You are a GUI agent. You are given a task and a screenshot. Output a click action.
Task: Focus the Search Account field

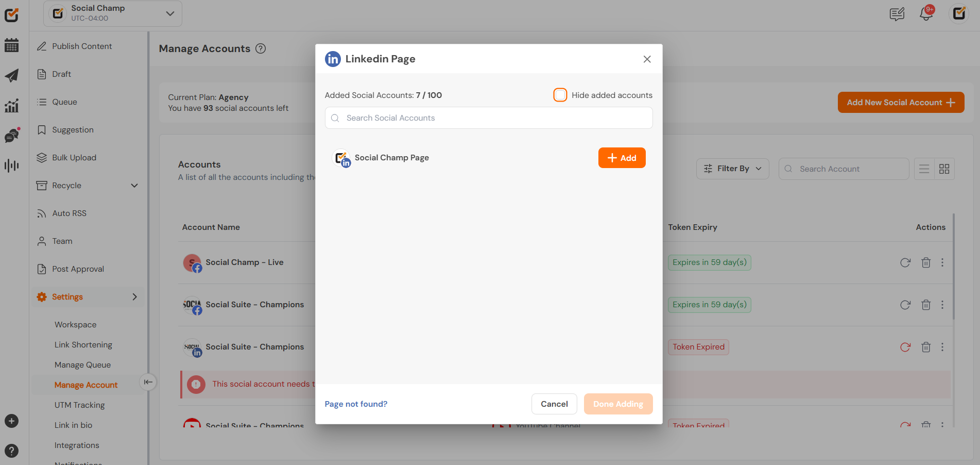[844, 169]
